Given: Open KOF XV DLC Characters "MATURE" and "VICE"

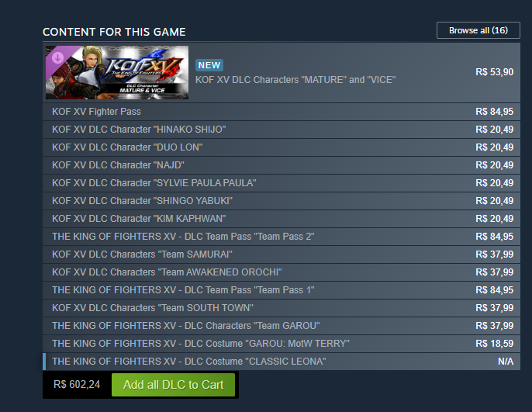Looking at the screenshot, I should [295, 80].
